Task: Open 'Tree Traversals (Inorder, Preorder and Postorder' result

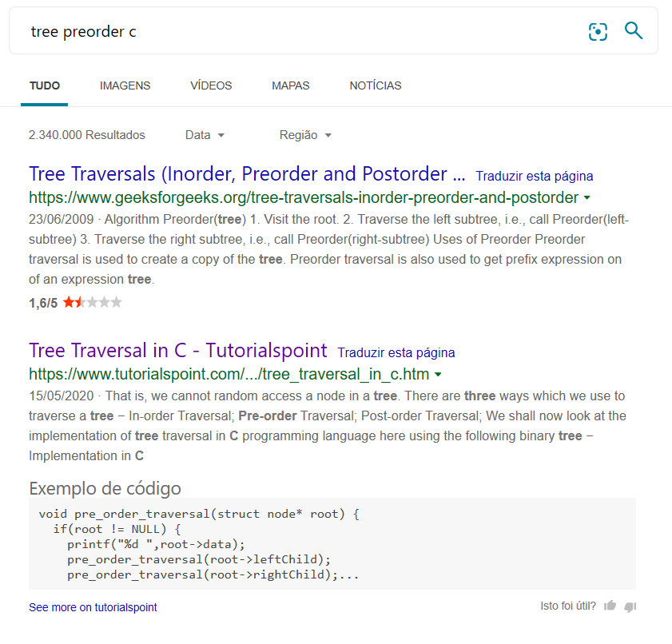Action: click(x=247, y=174)
